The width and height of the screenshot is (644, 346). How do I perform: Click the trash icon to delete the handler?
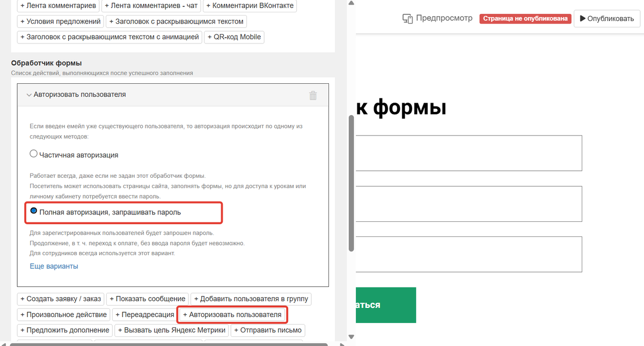tap(313, 95)
